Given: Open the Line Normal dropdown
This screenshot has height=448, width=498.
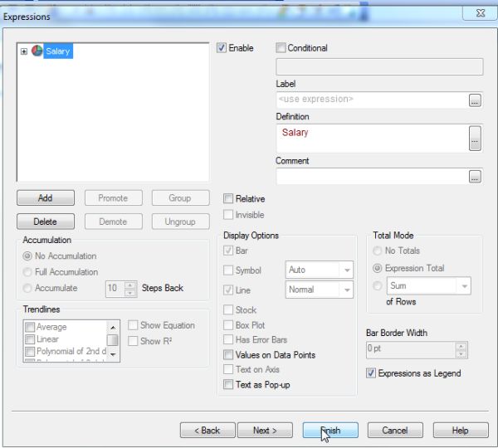Looking at the screenshot, I should [320, 290].
